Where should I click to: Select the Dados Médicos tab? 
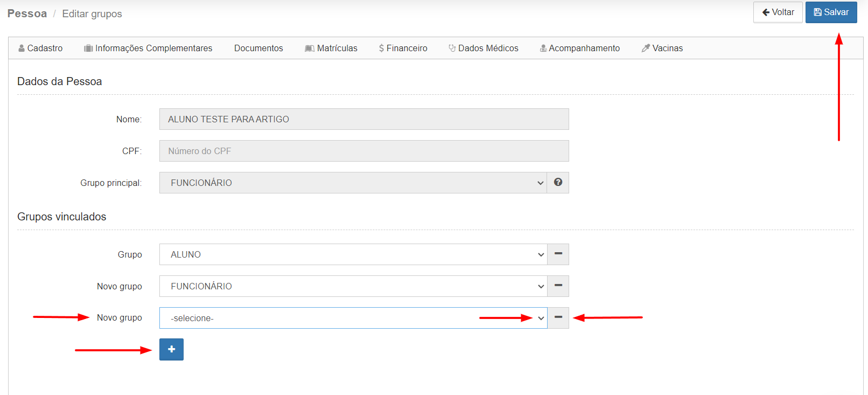coord(483,48)
